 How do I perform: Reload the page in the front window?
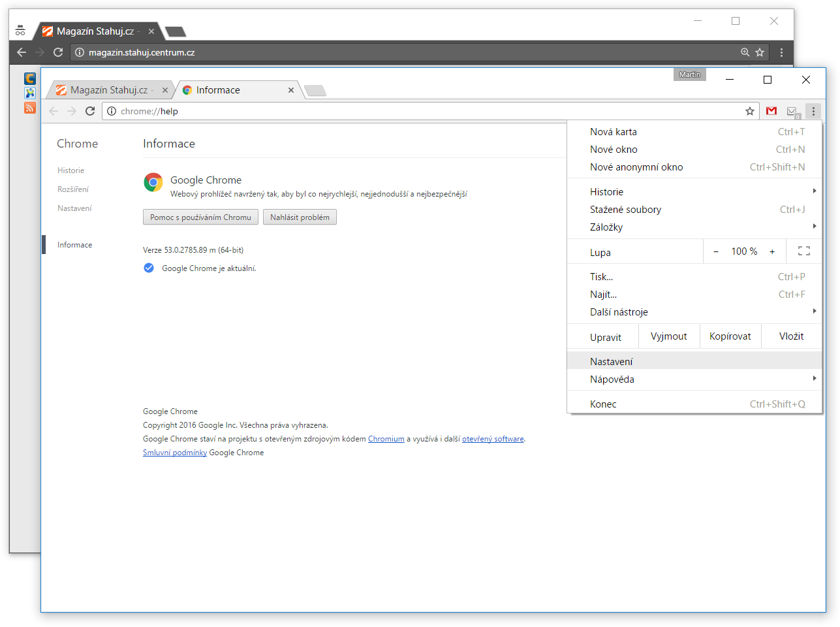[90, 111]
